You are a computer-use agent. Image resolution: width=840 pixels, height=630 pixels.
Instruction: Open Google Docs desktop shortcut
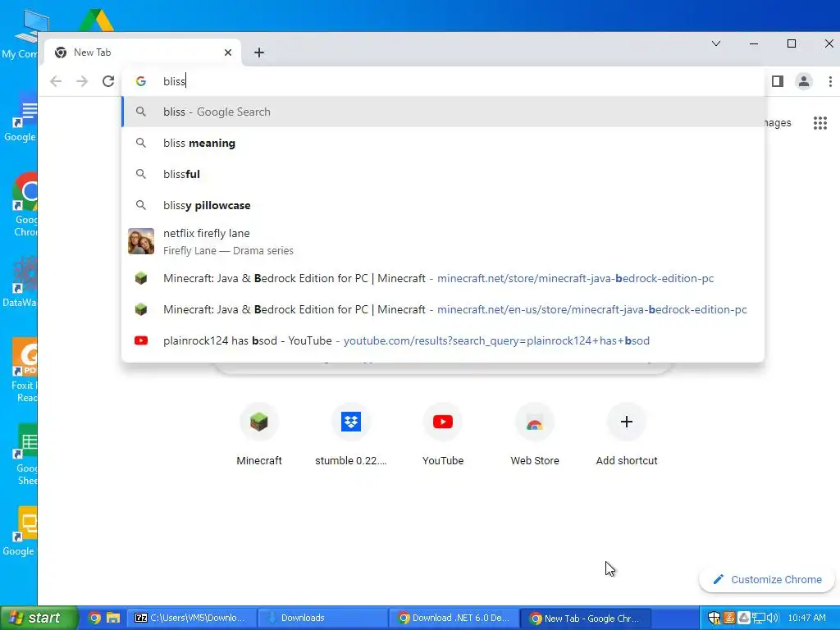(x=21, y=116)
